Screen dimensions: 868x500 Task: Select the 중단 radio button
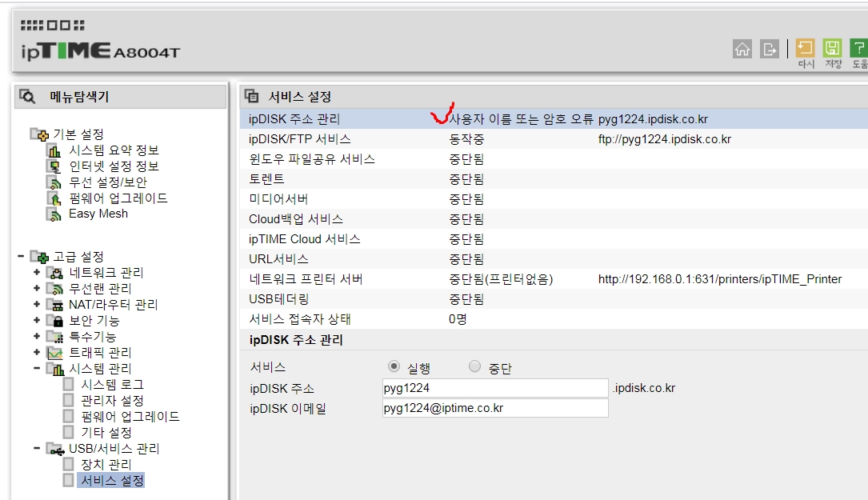click(x=474, y=366)
